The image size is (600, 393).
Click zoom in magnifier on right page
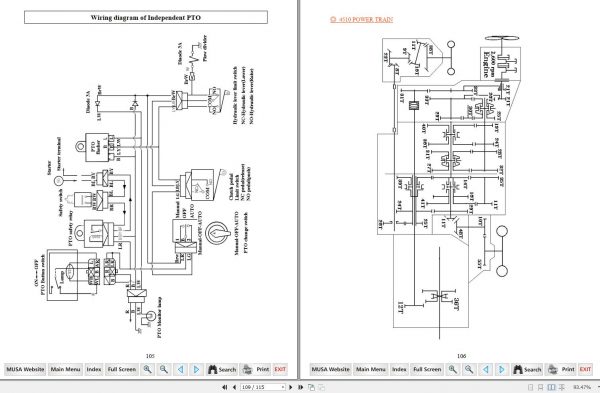point(453,369)
